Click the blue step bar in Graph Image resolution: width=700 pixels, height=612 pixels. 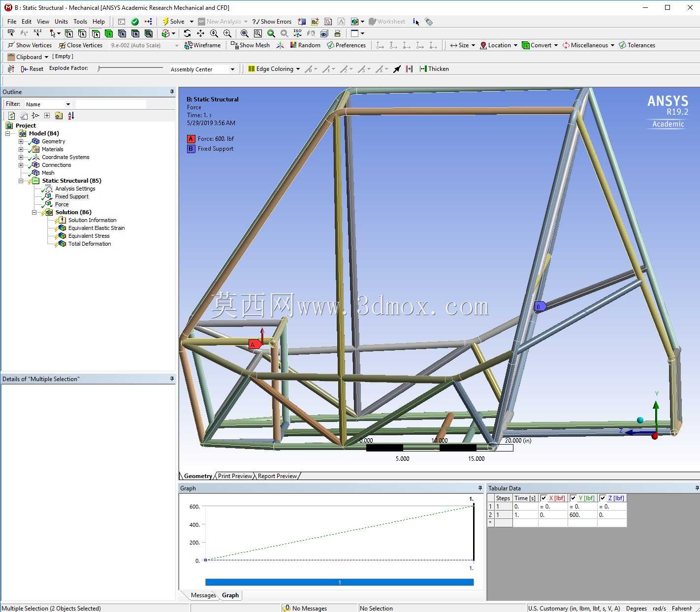coord(339,582)
